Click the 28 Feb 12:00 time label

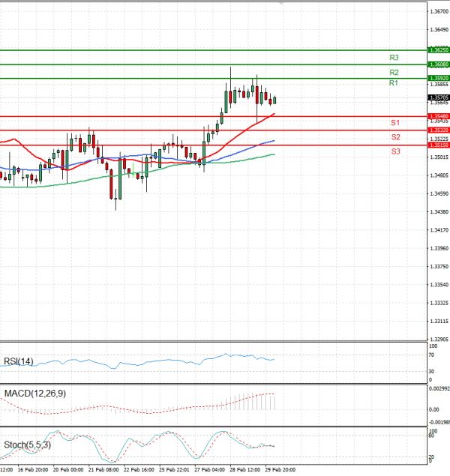(244, 470)
